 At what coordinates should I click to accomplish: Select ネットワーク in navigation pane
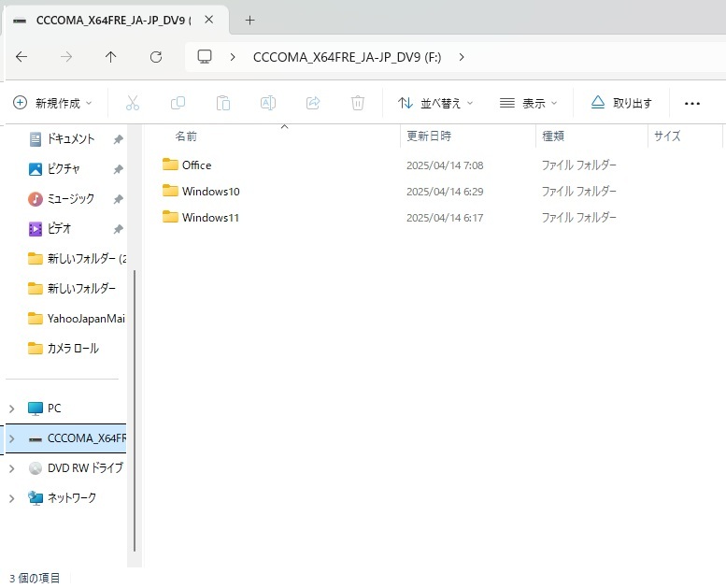tap(62, 497)
